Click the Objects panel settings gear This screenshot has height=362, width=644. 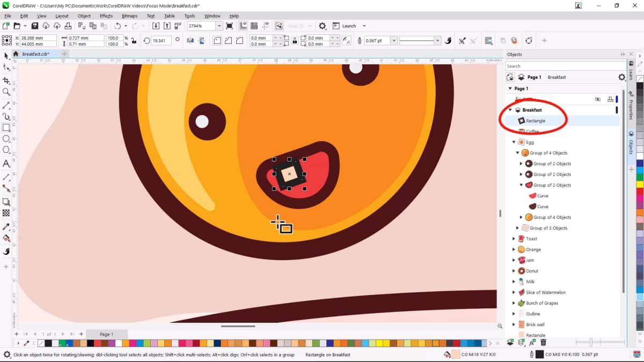click(x=621, y=77)
